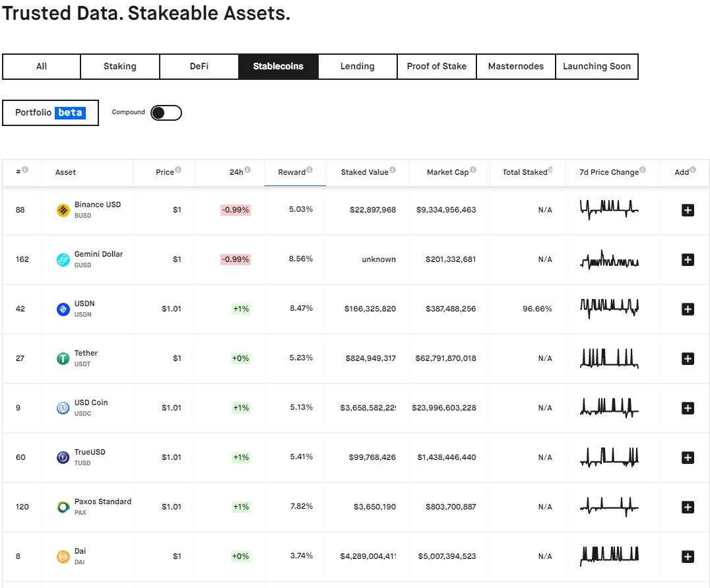
Task: Toggle the Compound switch
Action: pos(166,113)
